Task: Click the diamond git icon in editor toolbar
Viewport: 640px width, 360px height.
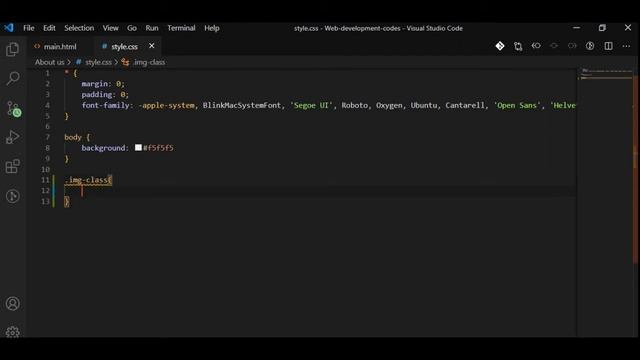Action: coord(500,46)
